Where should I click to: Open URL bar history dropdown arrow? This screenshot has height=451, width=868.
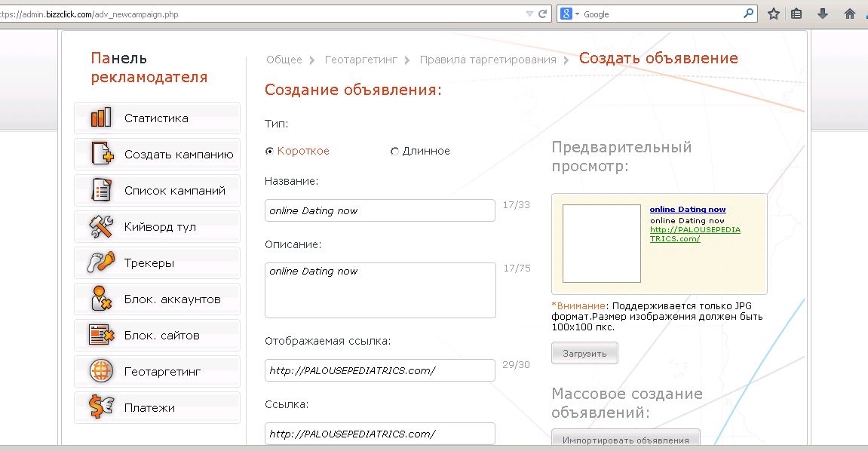(529, 14)
